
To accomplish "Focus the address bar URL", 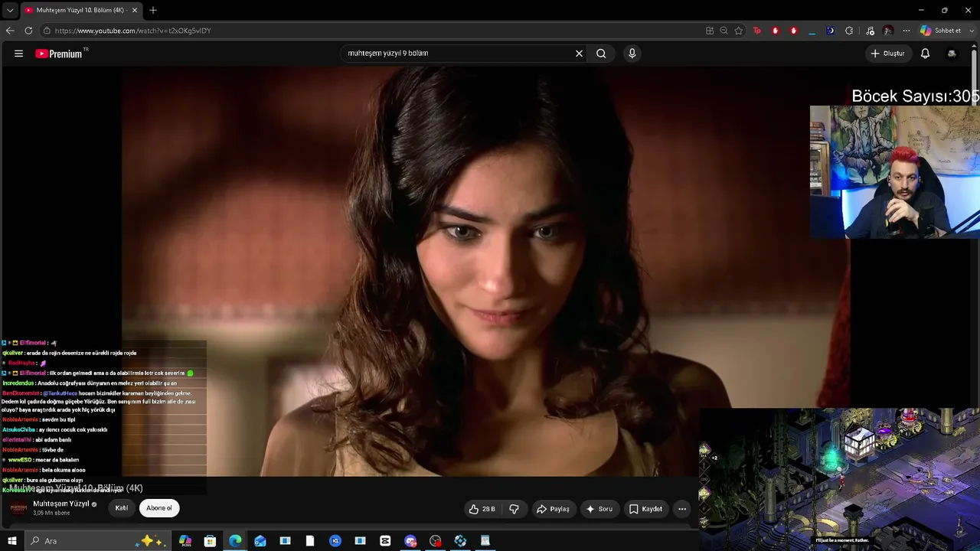I will click(x=133, y=31).
